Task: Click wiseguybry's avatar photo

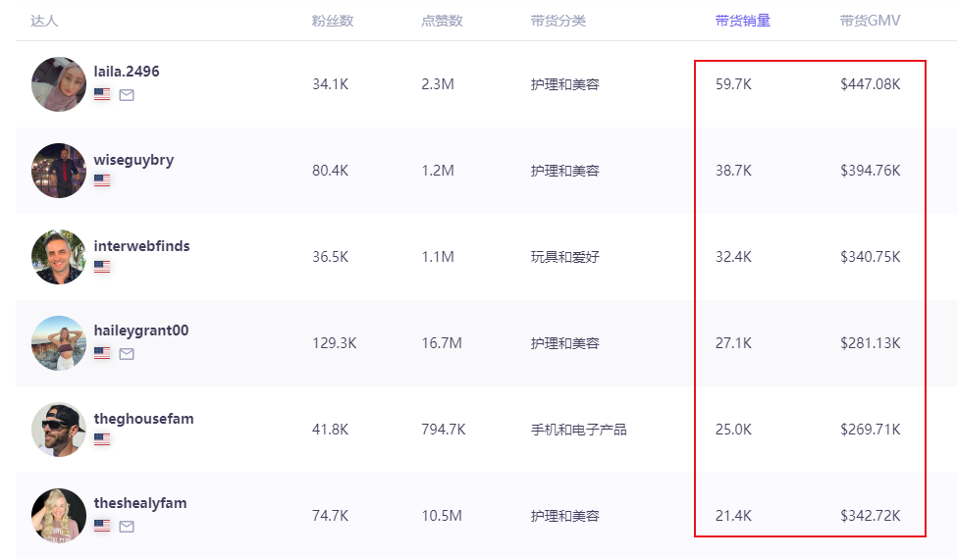Action: click(x=59, y=171)
